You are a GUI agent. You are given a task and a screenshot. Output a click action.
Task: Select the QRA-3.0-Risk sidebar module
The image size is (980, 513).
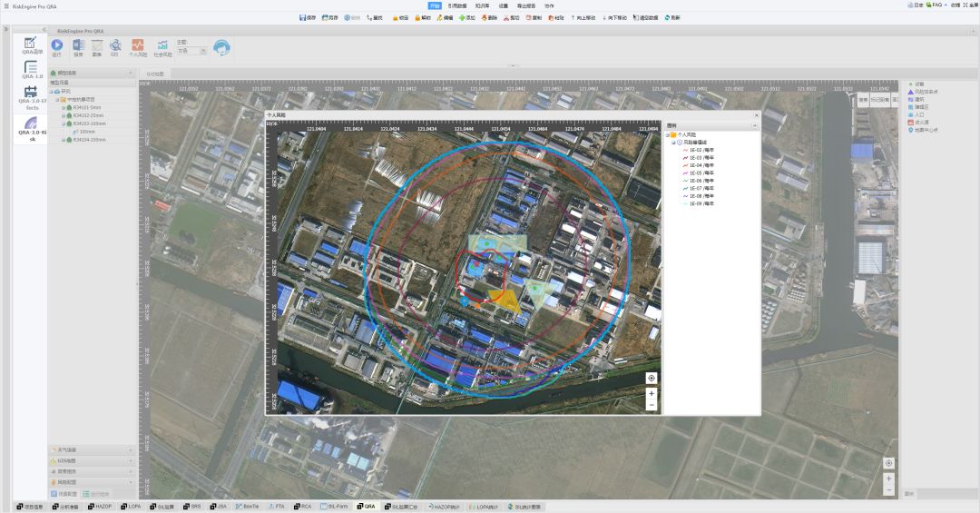click(x=32, y=127)
